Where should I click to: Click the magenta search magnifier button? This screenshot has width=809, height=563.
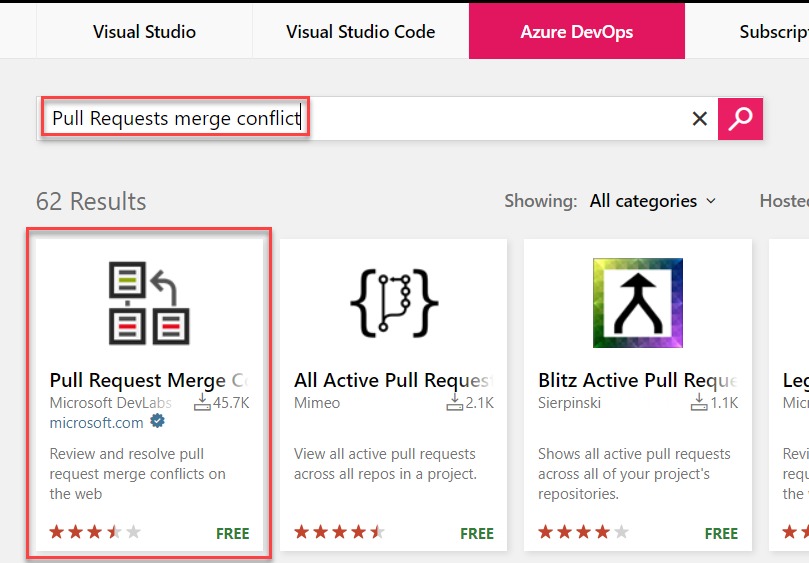(740, 119)
